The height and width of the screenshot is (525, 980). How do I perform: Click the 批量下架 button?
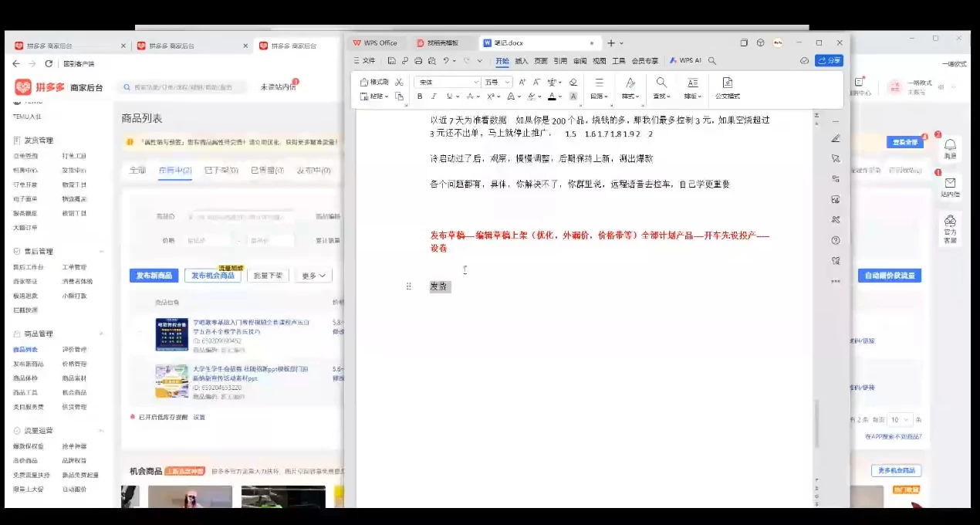266,275
